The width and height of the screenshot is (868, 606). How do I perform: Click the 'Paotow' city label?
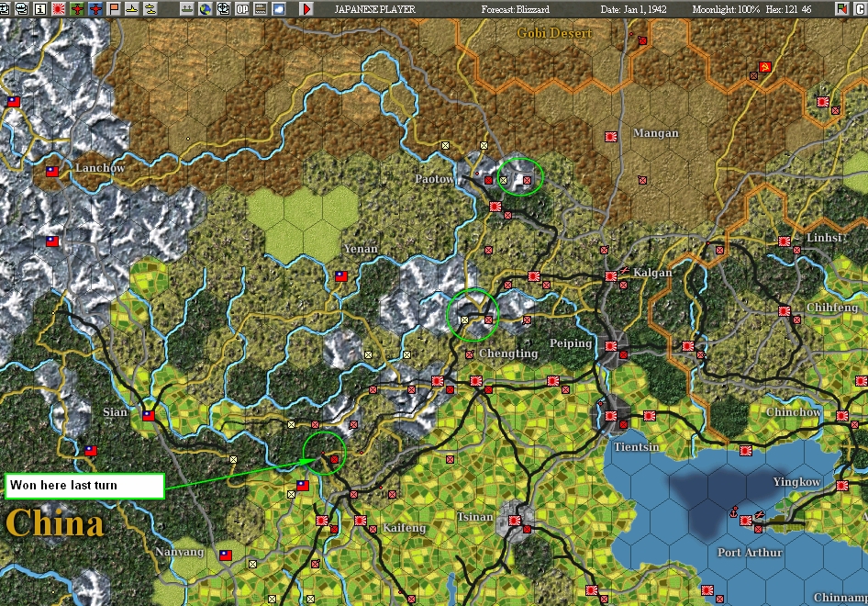pyautogui.click(x=434, y=179)
